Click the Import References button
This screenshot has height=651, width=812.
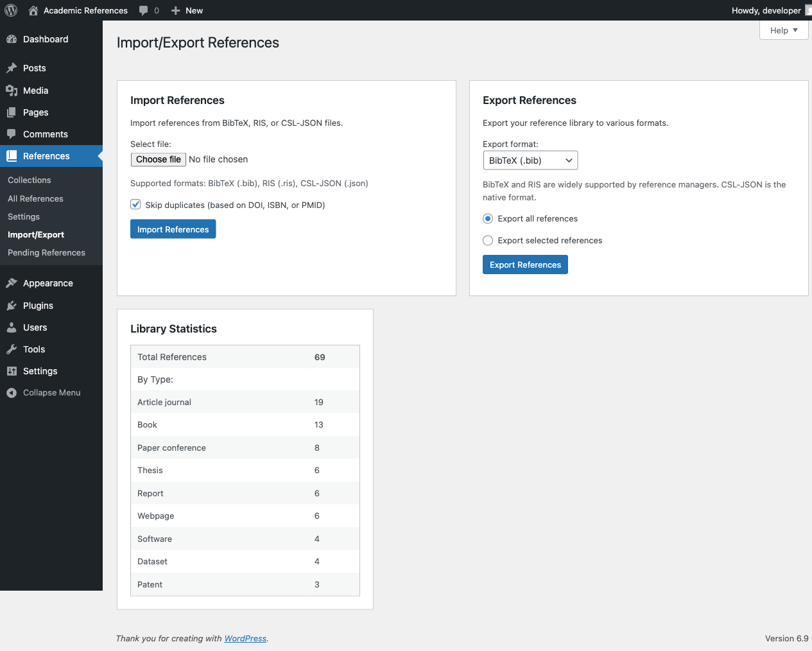point(173,229)
